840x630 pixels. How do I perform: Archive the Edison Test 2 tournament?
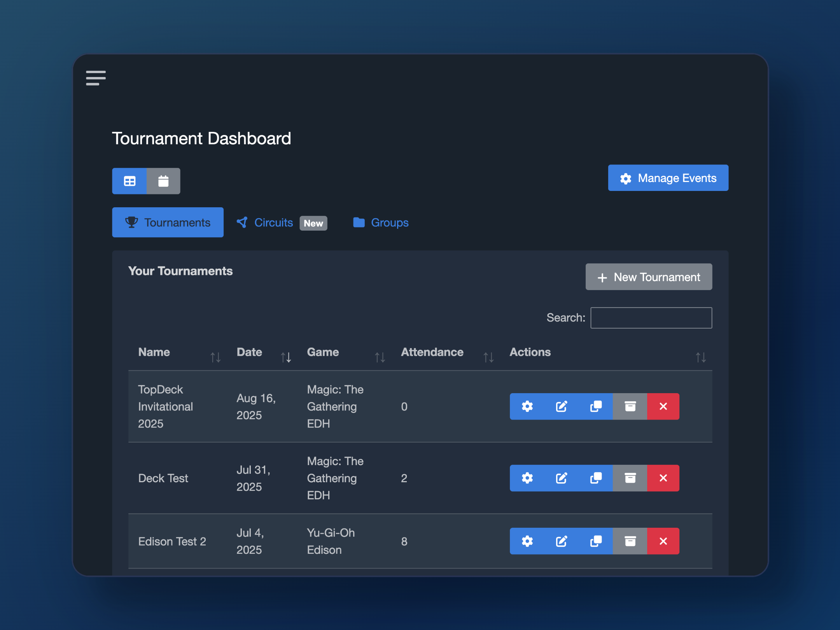(630, 541)
